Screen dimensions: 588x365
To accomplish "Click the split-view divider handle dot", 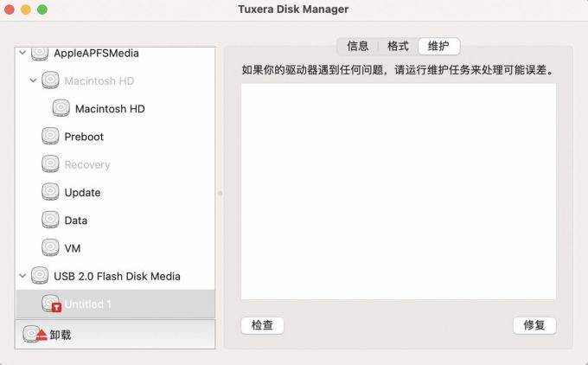I will point(220,194).
